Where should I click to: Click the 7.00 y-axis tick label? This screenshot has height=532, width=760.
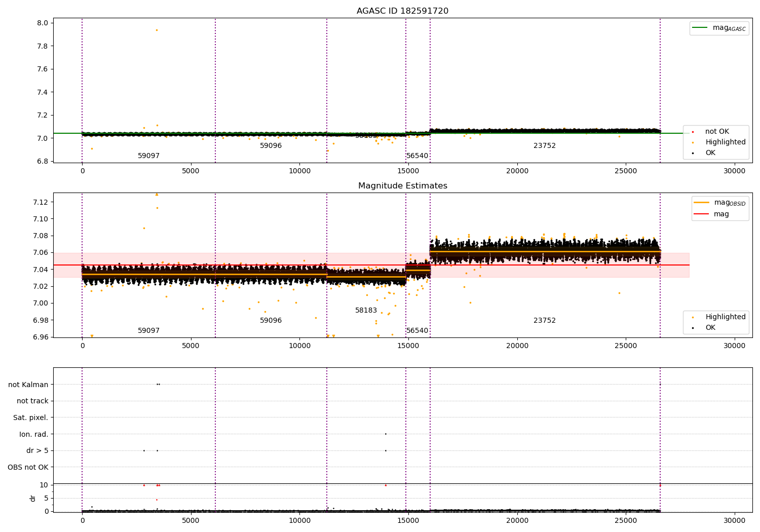pyautogui.click(x=41, y=303)
